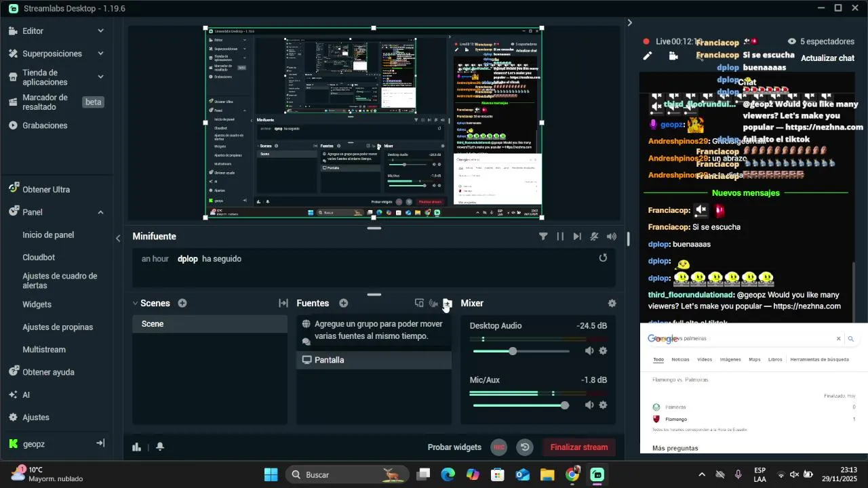Viewport: 868px width, 488px height.
Task: Click Probar widgets
Action: coord(454,447)
